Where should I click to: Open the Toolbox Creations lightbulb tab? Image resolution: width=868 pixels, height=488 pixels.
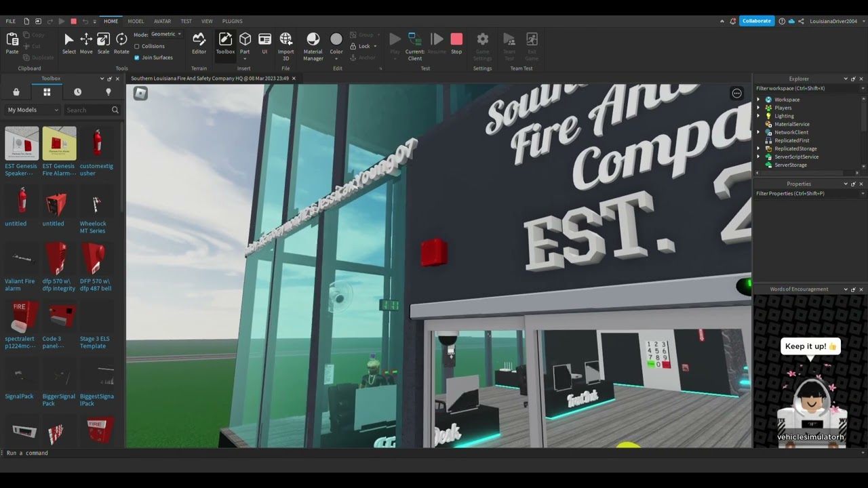tap(108, 92)
